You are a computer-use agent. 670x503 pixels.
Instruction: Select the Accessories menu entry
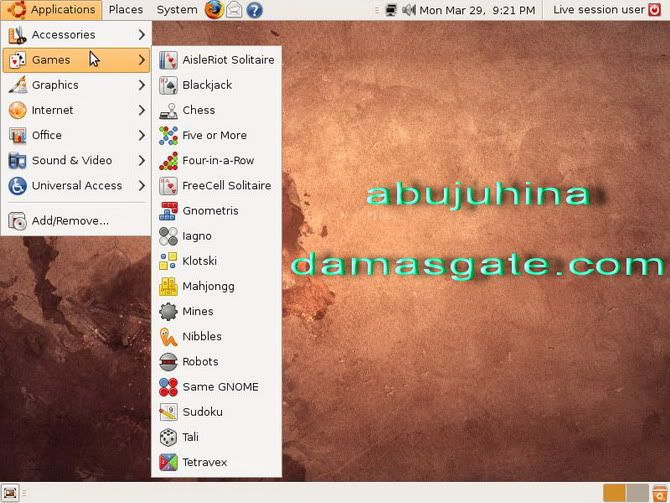coord(76,35)
